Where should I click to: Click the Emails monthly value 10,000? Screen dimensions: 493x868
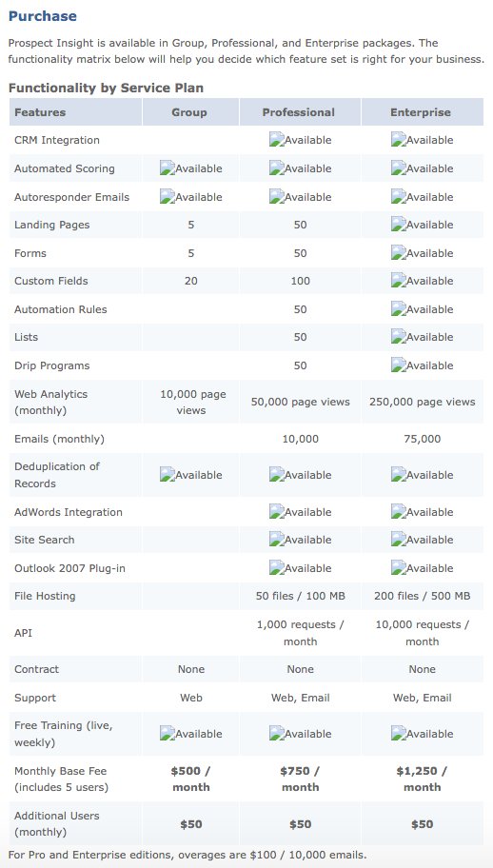[x=301, y=439]
